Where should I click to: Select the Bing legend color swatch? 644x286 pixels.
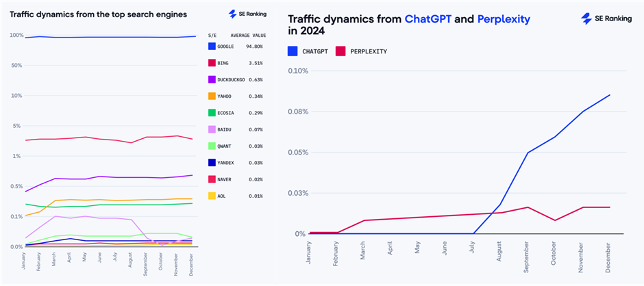212,63
